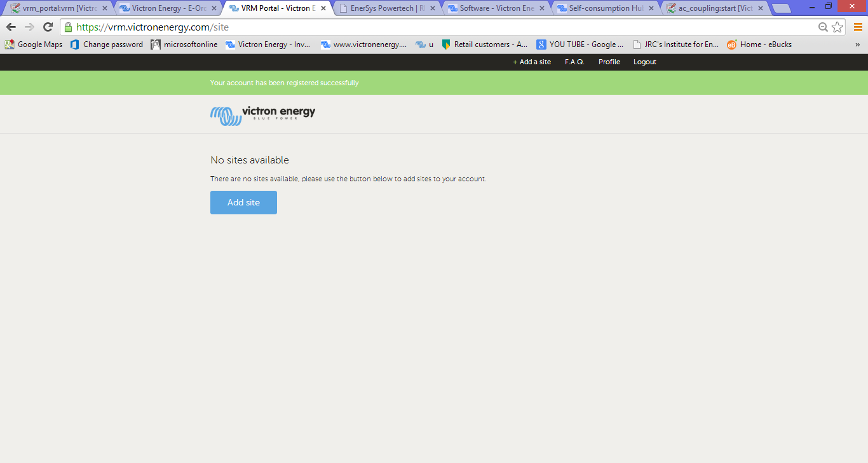The height and width of the screenshot is (463, 868).
Task: Open Chrome hamburger menu
Action: tap(858, 27)
